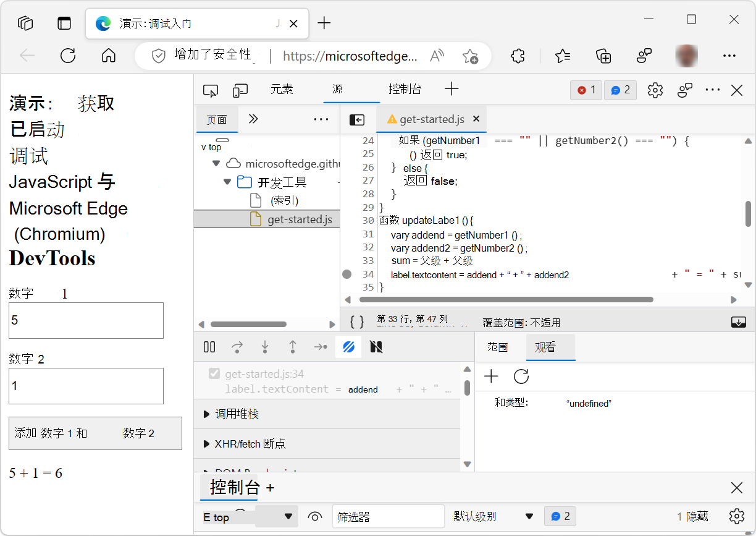Viewport: 756px width, 536px height.
Task: Open Edge collections icon
Action: (603, 56)
